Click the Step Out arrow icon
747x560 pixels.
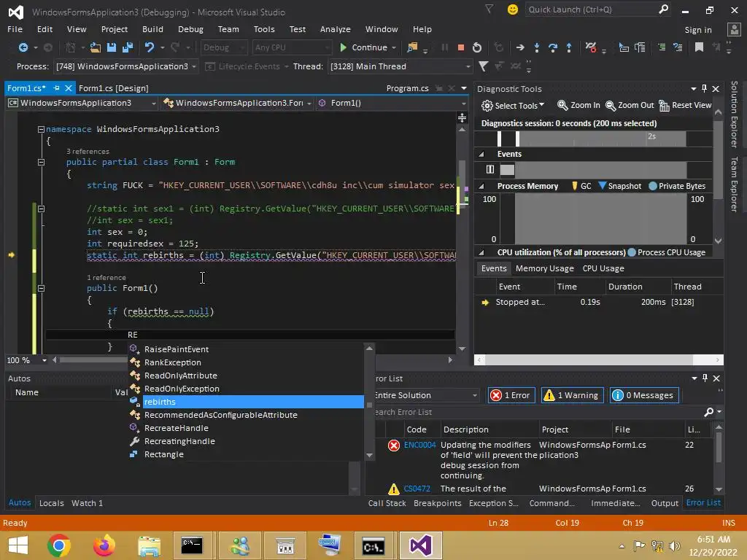pyautogui.click(x=569, y=47)
